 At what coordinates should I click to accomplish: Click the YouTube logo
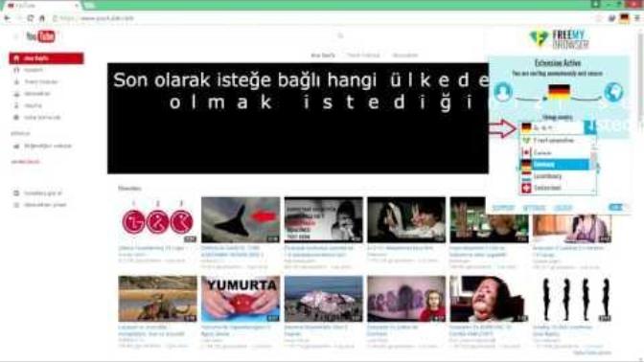pos(40,36)
